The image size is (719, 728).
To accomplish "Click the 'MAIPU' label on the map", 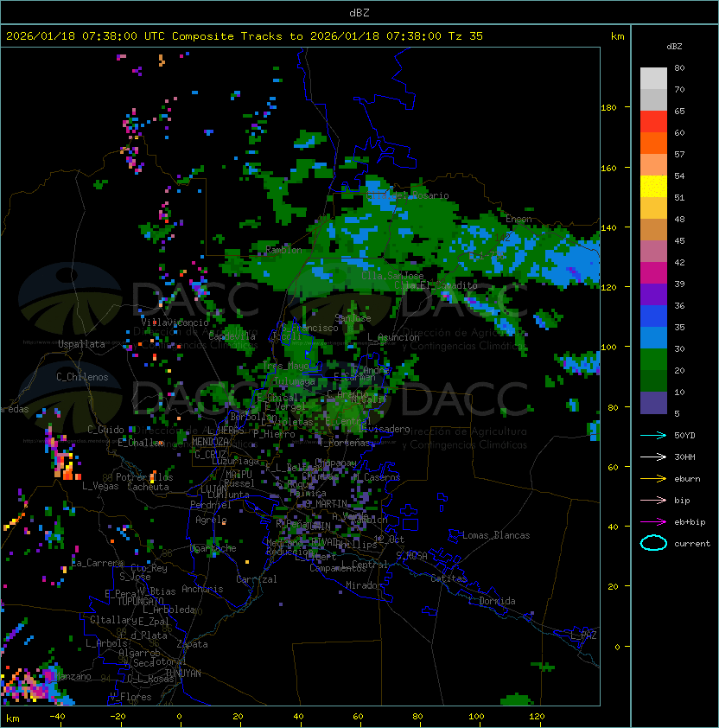I will point(239,475).
